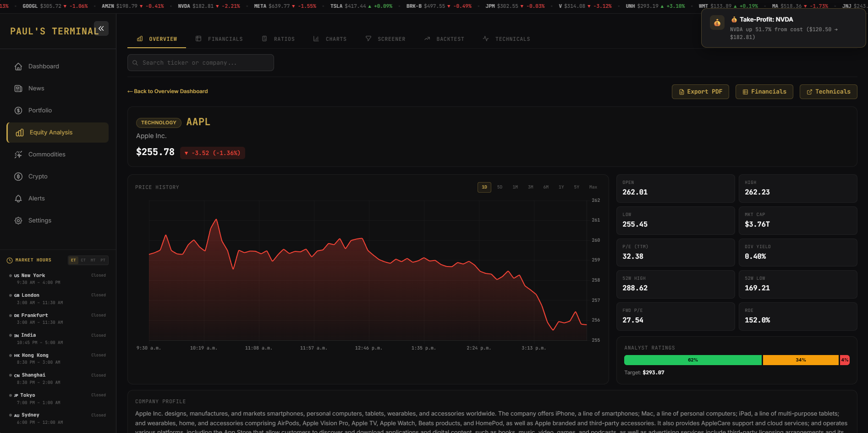Click the Export PDF button

click(x=700, y=91)
